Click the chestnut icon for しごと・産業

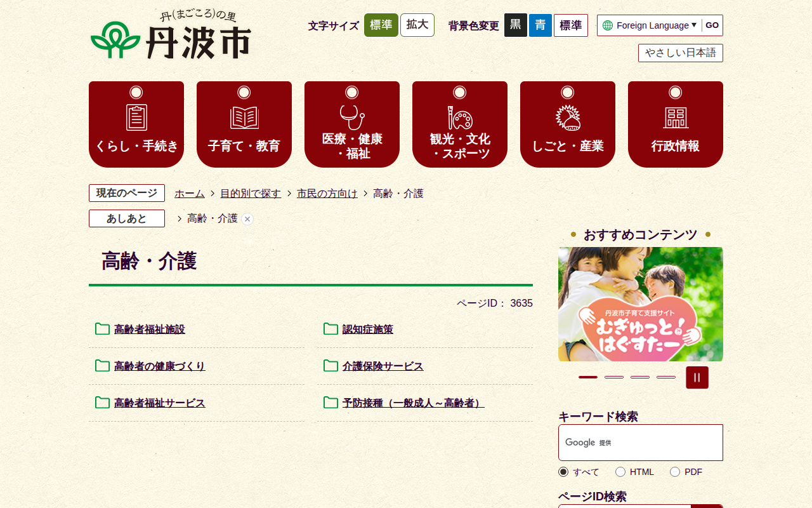point(568,117)
